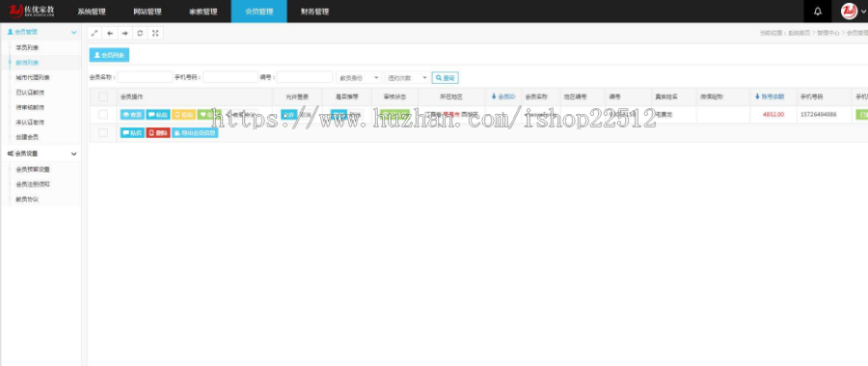The height and width of the screenshot is (366, 868).
Task: Go forward with the right arrow icon
Action: point(125,33)
